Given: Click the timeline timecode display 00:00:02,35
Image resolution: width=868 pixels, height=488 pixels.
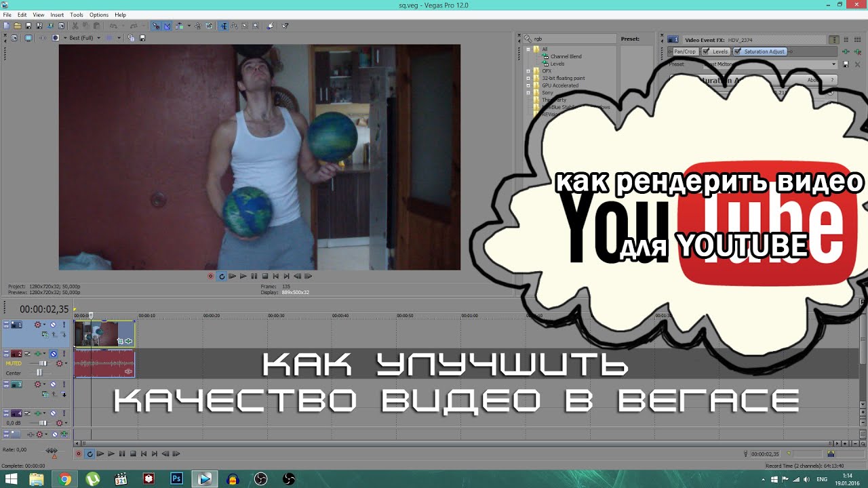Looking at the screenshot, I should 44,309.
